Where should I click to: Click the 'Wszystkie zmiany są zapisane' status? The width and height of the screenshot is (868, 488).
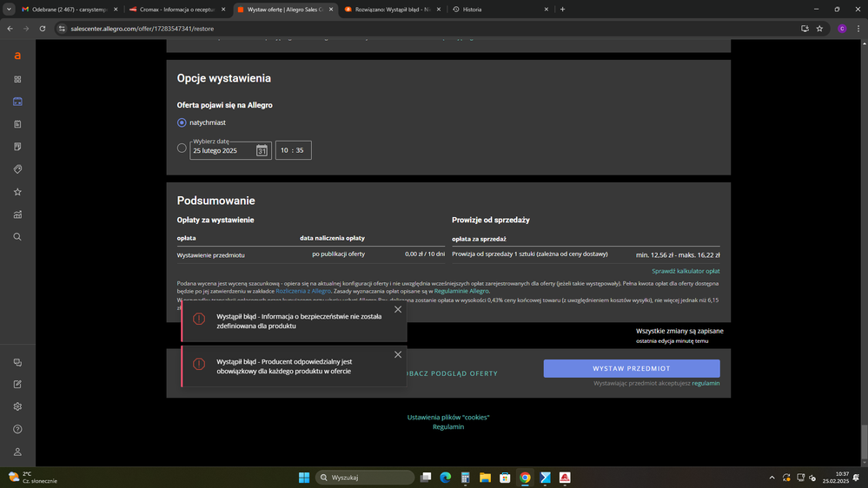click(679, 331)
